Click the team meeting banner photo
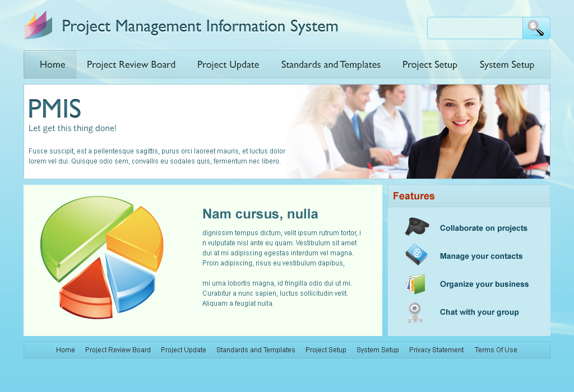This screenshot has height=392, width=574. pyautogui.click(x=418, y=132)
